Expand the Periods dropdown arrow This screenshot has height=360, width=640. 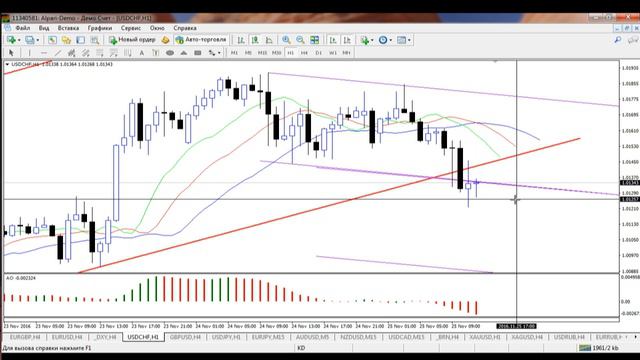[391, 40]
